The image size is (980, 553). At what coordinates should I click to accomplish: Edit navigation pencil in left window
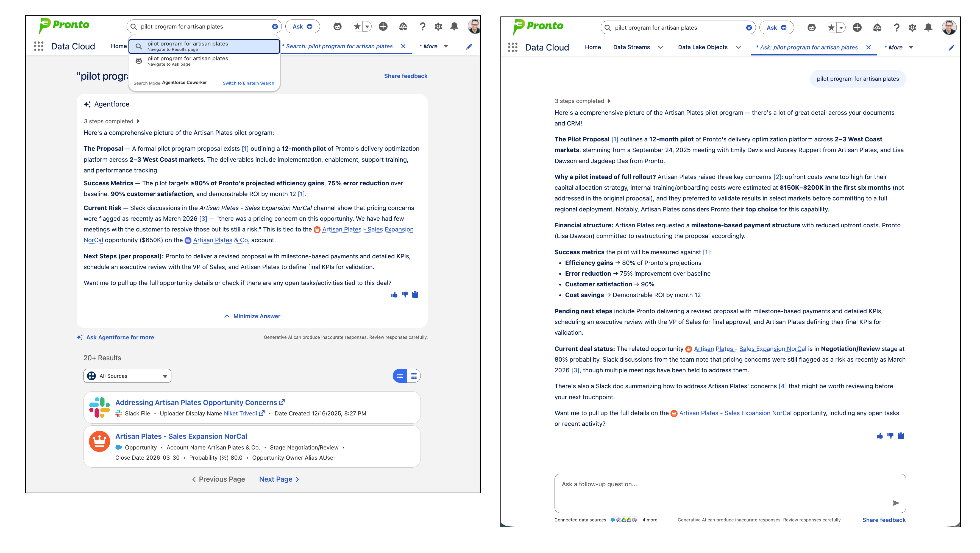(469, 46)
